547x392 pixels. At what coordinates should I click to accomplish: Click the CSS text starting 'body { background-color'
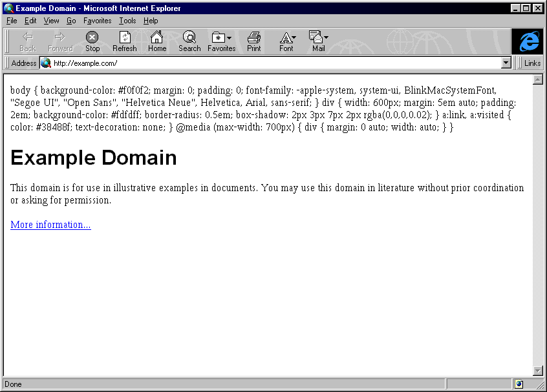[263, 108]
